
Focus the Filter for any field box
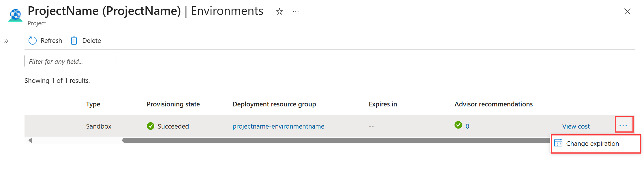click(x=70, y=61)
